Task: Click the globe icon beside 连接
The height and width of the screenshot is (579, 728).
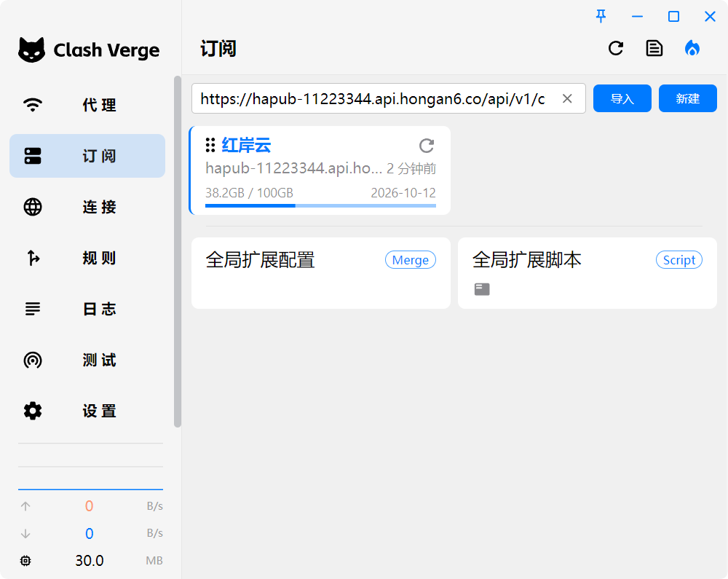Action: click(32, 207)
